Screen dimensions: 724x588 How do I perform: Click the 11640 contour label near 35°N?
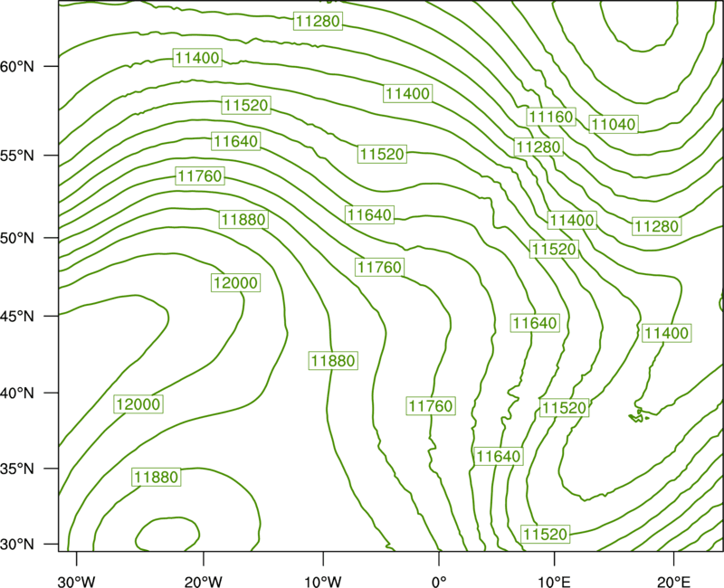499,457
